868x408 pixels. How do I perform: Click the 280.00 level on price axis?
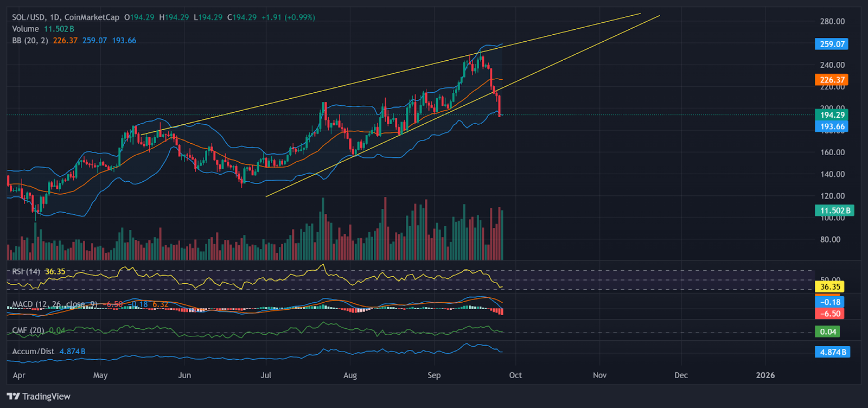point(832,22)
